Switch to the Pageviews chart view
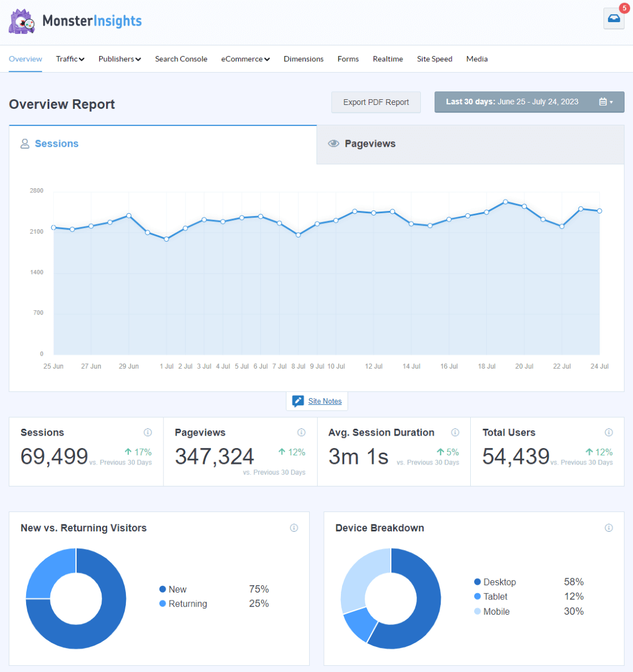Viewport: 633px width, 672px height. [370, 143]
